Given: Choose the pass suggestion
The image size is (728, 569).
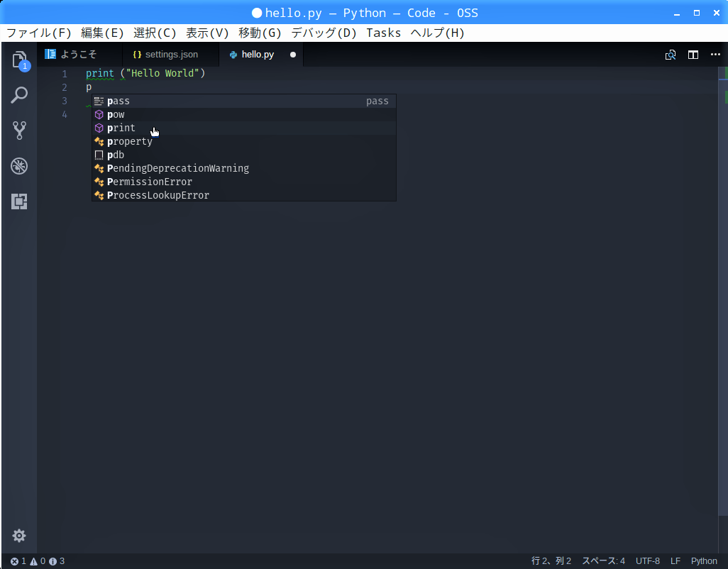Looking at the screenshot, I should [244, 101].
